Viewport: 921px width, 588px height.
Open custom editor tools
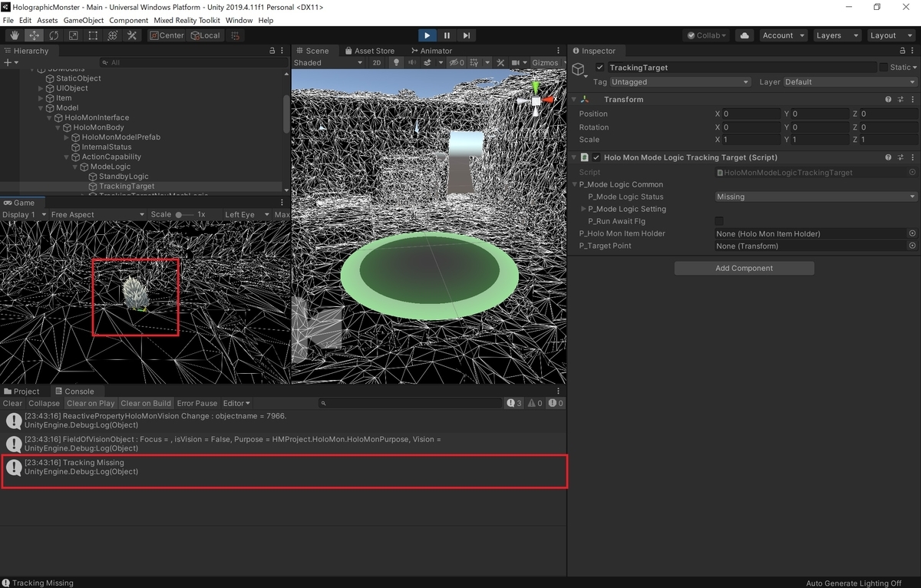coord(132,35)
